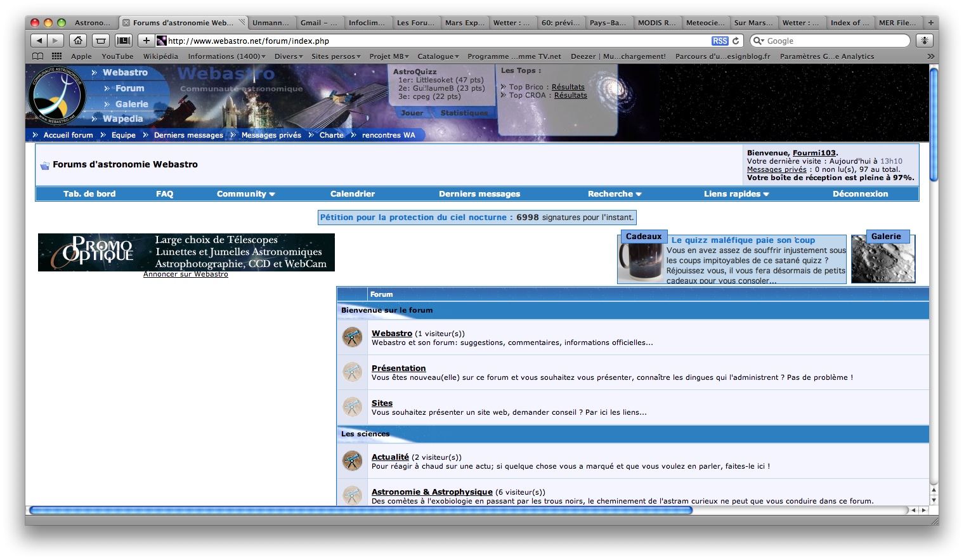
Task: Open Top Sites grid icon
Action: 56,56
